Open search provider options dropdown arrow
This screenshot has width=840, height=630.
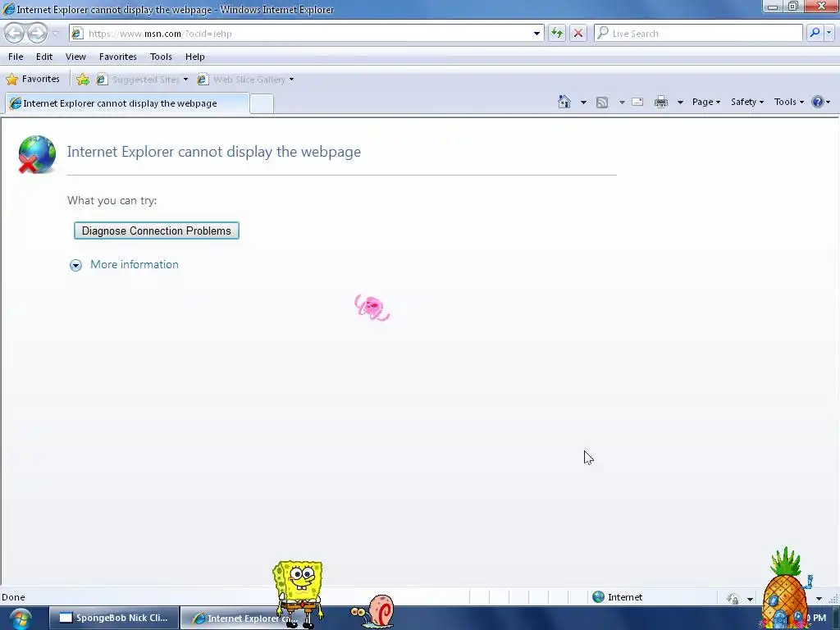(829, 33)
